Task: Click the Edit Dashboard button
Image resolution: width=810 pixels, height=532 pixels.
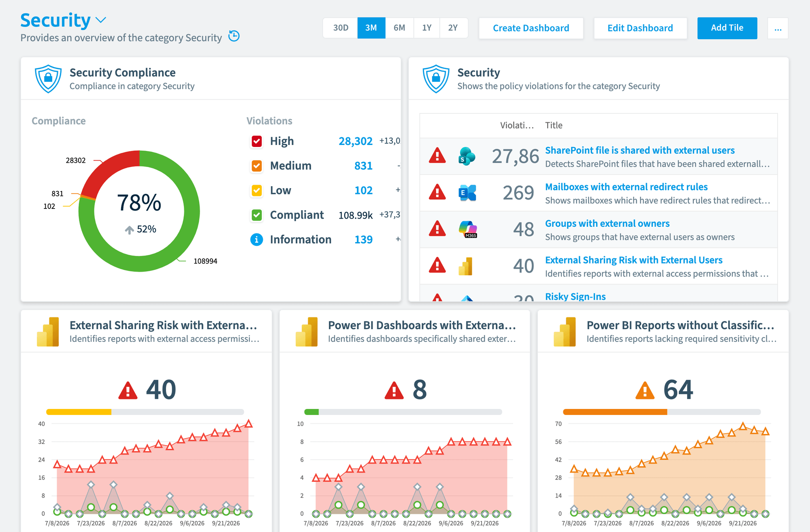Action: point(640,28)
